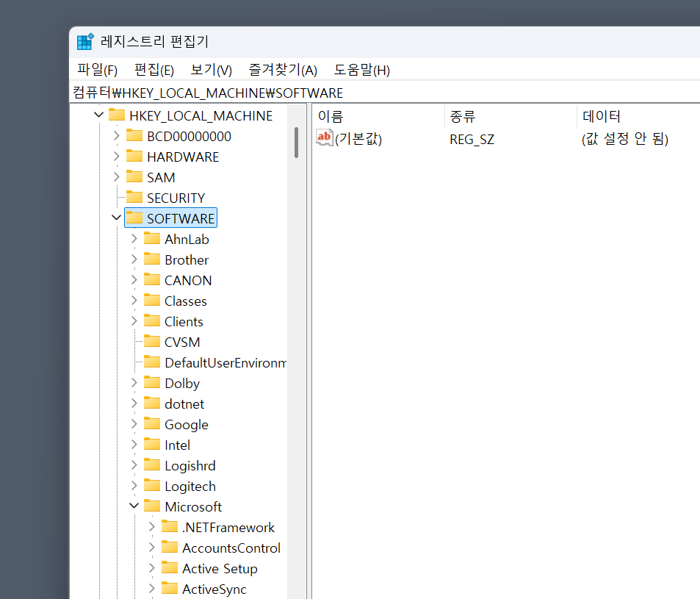Collapse the HKEY_LOCAL_MACHINE node
The height and width of the screenshot is (599, 700).
99,115
